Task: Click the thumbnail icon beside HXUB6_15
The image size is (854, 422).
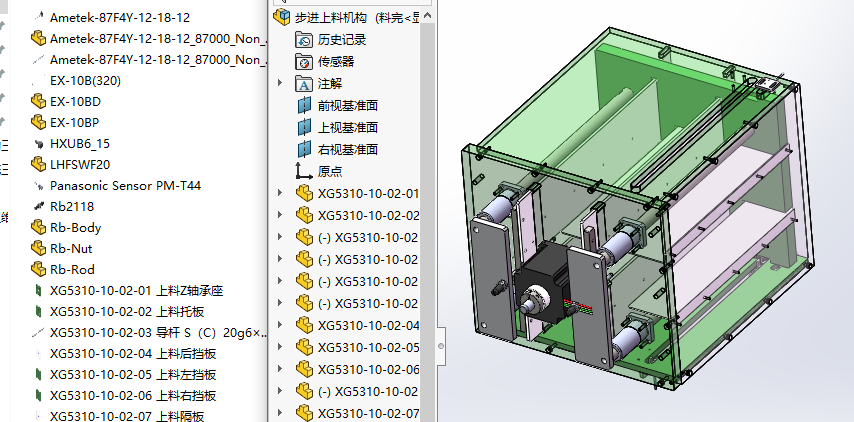Action: [x=39, y=144]
